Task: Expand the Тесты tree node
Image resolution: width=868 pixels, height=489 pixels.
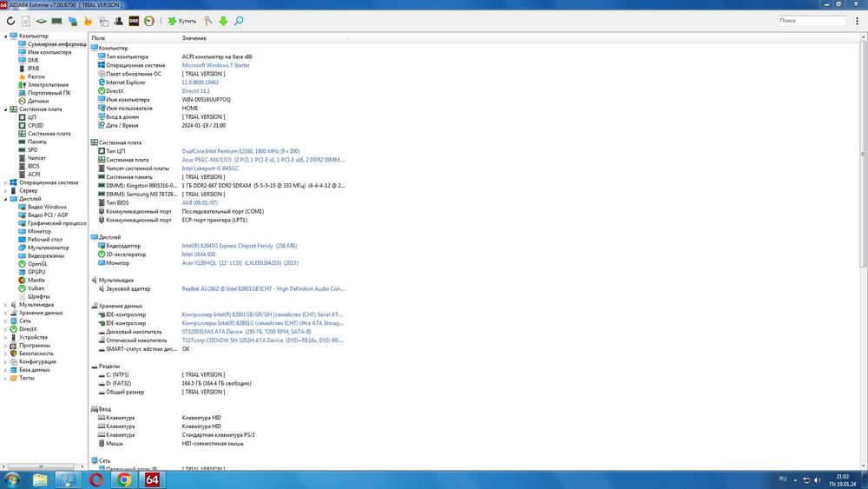Action: (5, 378)
